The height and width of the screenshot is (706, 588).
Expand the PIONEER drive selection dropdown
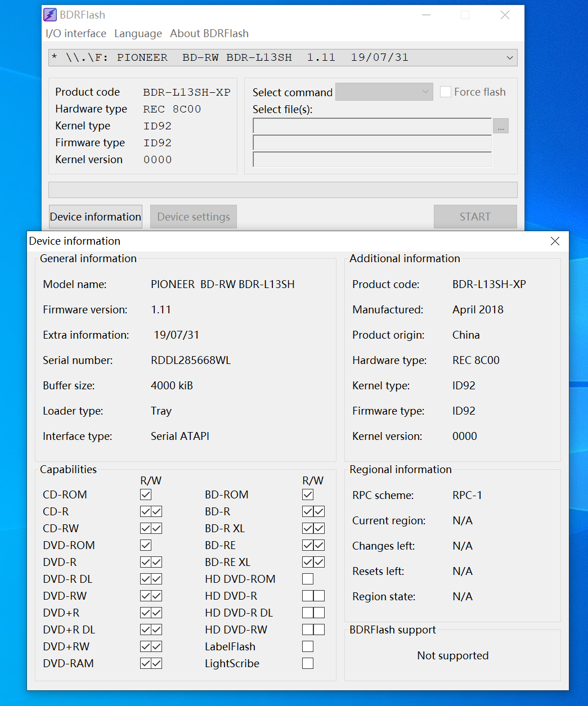click(x=283, y=57)
